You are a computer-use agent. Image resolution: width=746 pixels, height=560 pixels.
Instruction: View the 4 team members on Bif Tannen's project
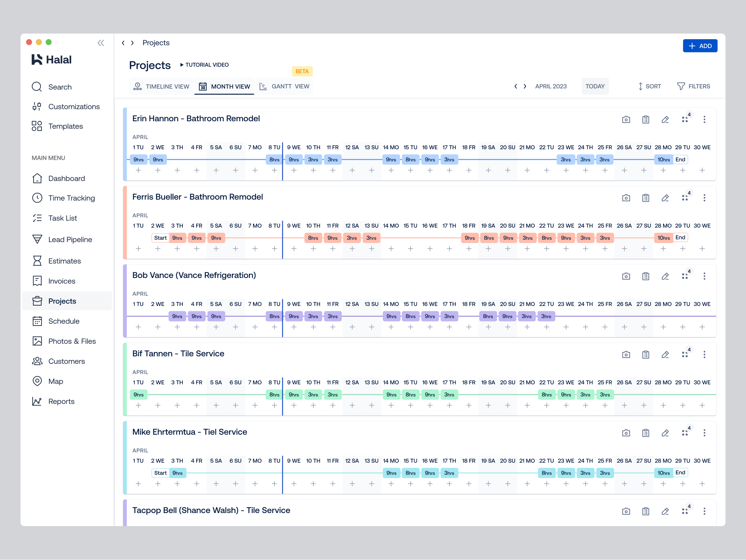(685, 354)
